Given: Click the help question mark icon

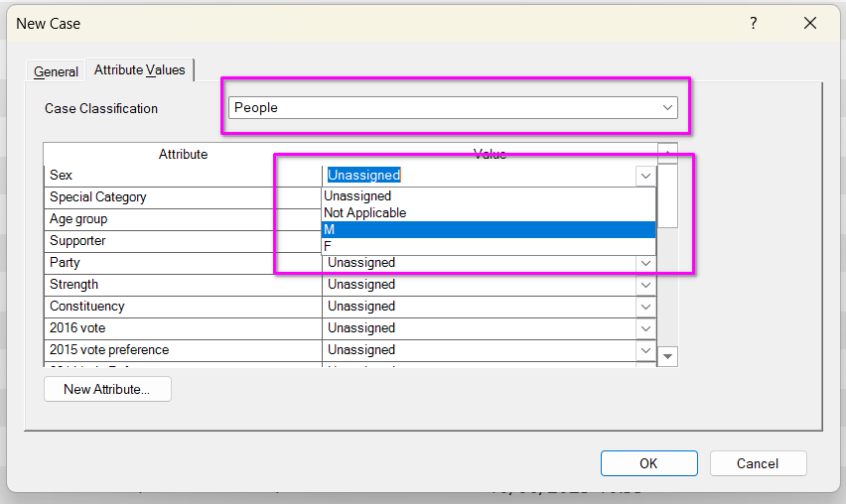Looking at the screenshot, I should [x=754, y=23].
